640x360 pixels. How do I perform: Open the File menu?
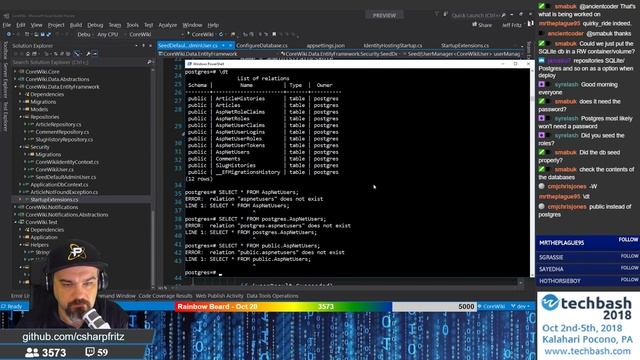7,25
